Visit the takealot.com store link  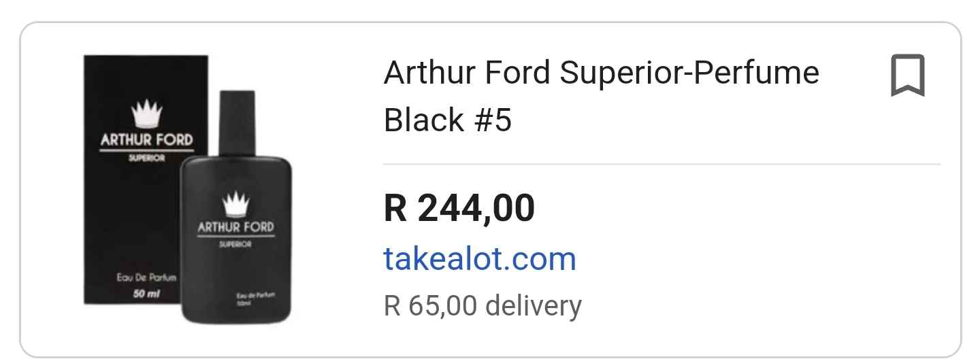click(x=480, y=259)
